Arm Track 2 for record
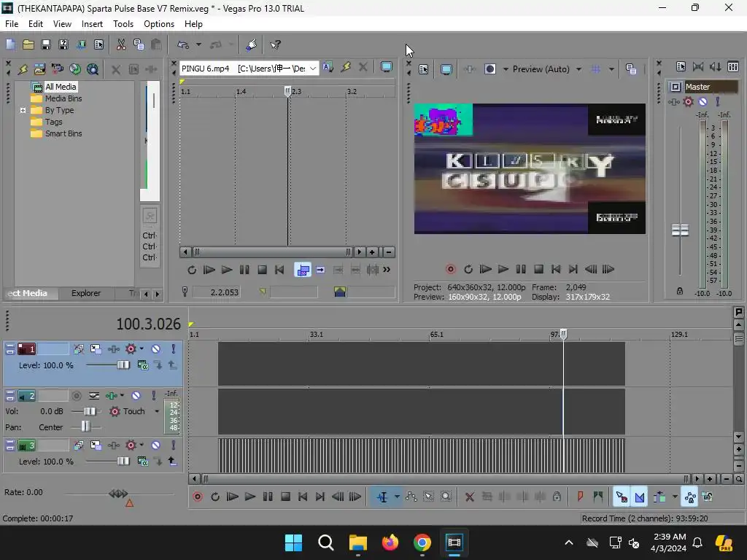 pyautogui.click(x=76, y=396)
